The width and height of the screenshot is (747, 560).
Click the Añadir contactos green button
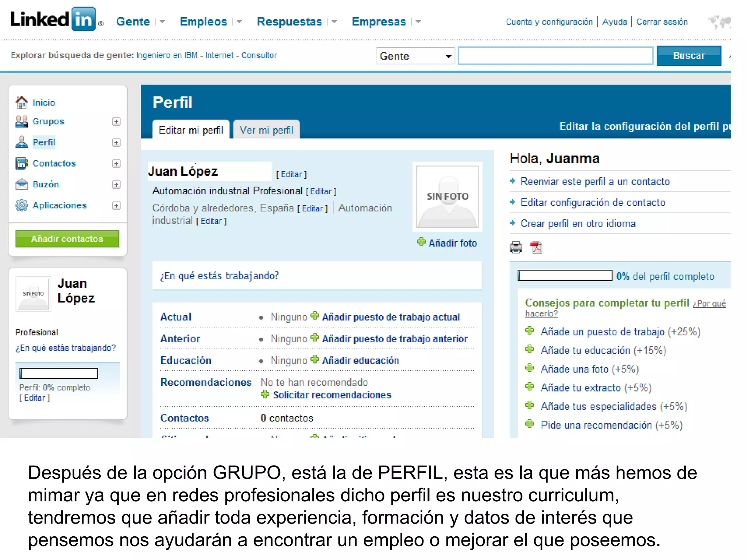[x=67, y=239]
